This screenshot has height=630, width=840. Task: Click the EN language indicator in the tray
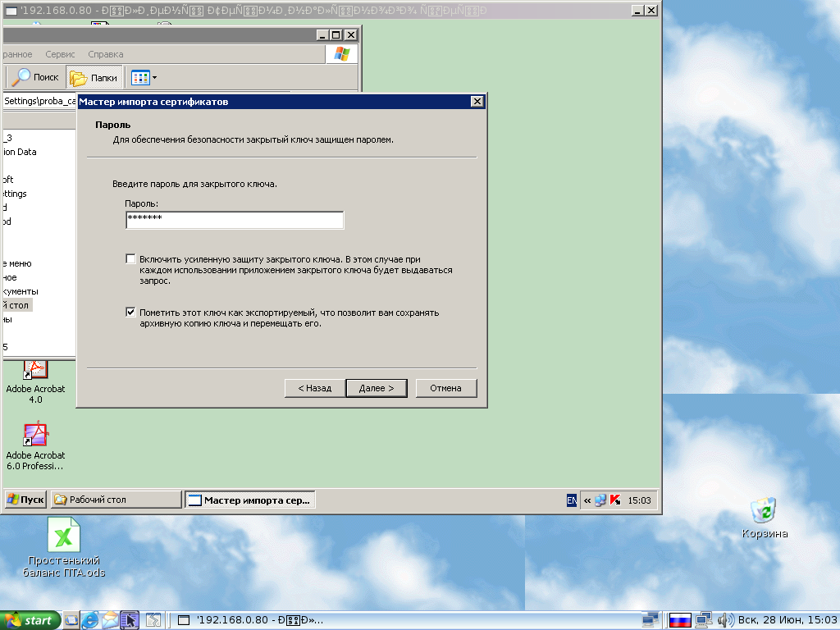pos(572,500)
